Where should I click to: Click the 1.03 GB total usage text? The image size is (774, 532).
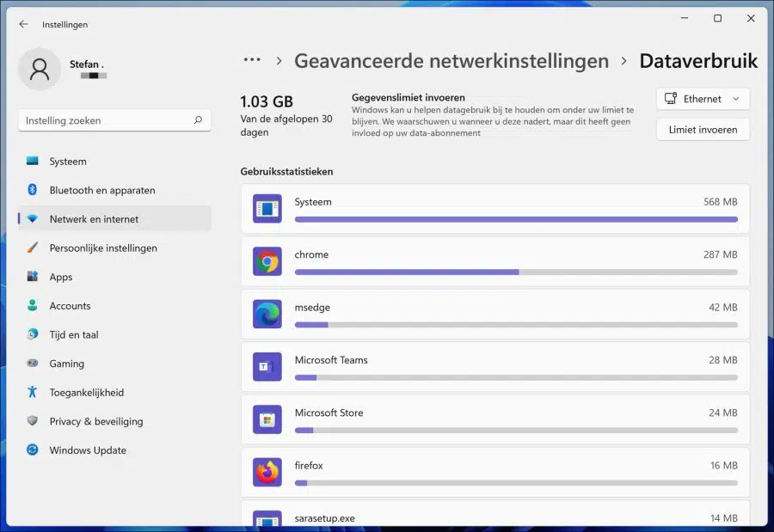click(x=267, y=101)
